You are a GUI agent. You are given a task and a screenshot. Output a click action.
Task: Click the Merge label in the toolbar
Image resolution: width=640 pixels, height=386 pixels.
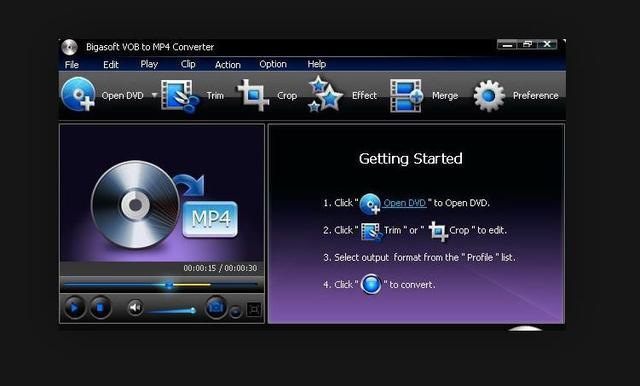point(445,96)
